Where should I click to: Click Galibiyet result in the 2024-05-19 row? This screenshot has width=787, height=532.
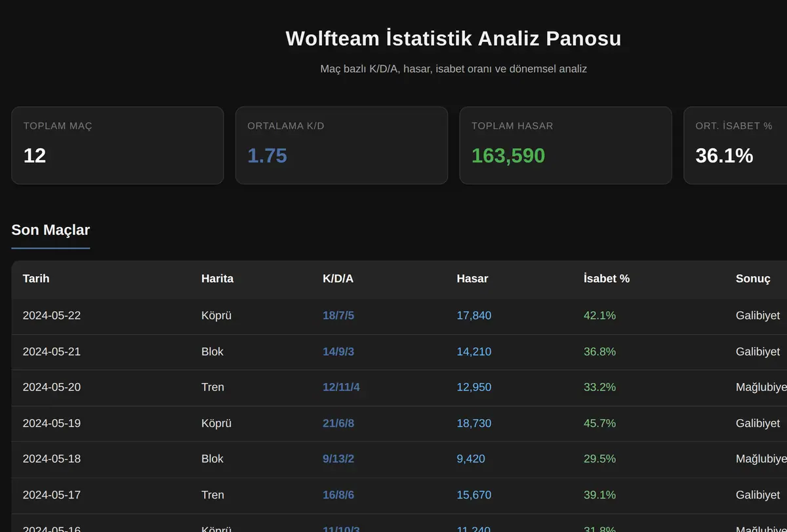(758, 423)
